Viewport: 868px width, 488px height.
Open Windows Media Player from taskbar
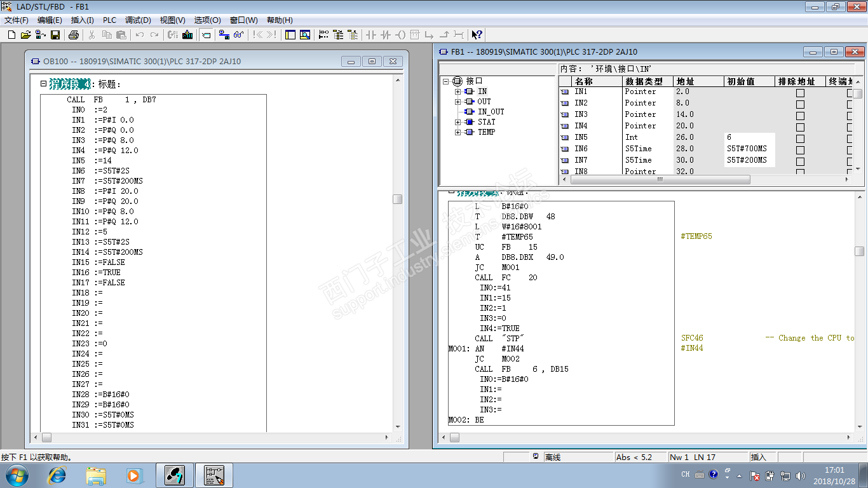pyautogui.click(x=133, y=475)
